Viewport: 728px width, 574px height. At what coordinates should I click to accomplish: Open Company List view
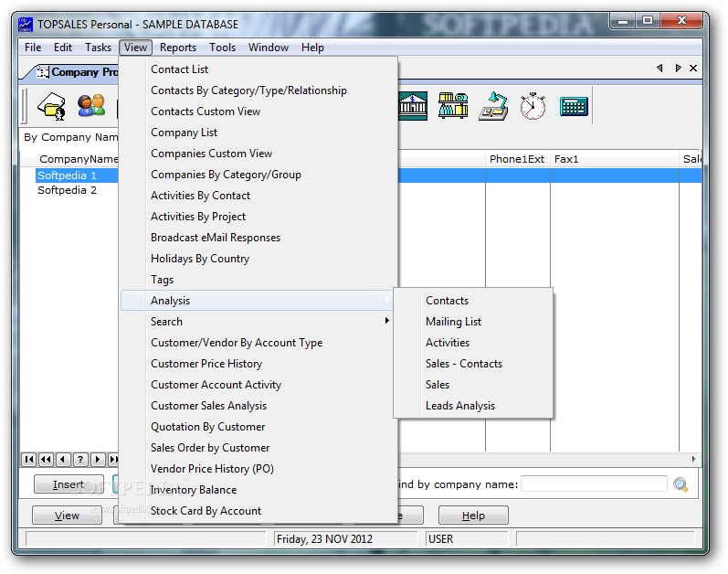tap(258, 133)
